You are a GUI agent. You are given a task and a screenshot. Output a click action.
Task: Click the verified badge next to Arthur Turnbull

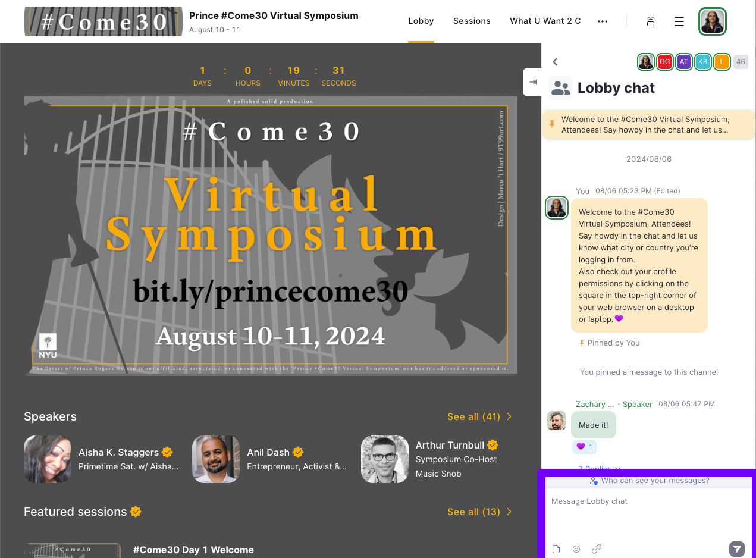coord(493,444)
